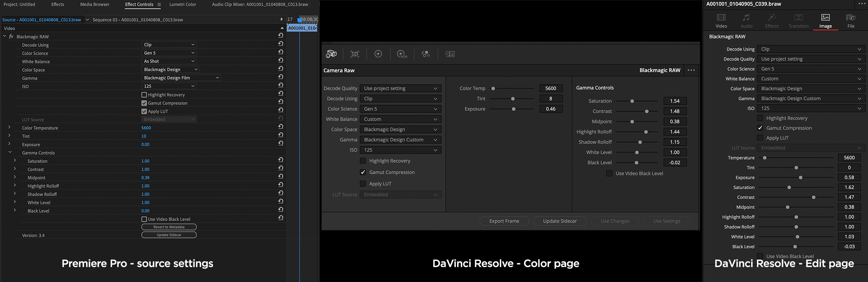Open the Color Match palette icon
868x282 pixels.
(355, 54)
